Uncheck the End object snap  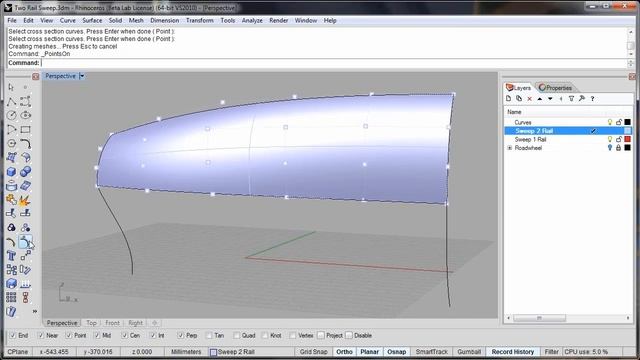coord(13,335)
